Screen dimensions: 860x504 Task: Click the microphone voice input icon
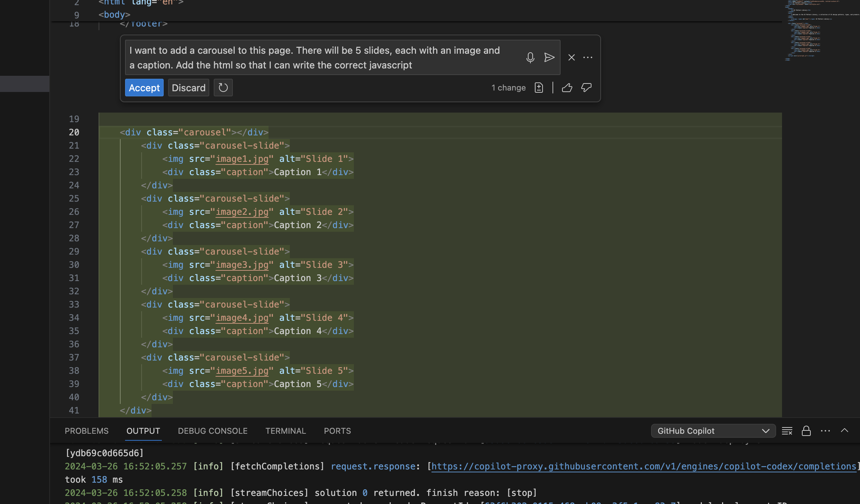[x=530, y=58]
